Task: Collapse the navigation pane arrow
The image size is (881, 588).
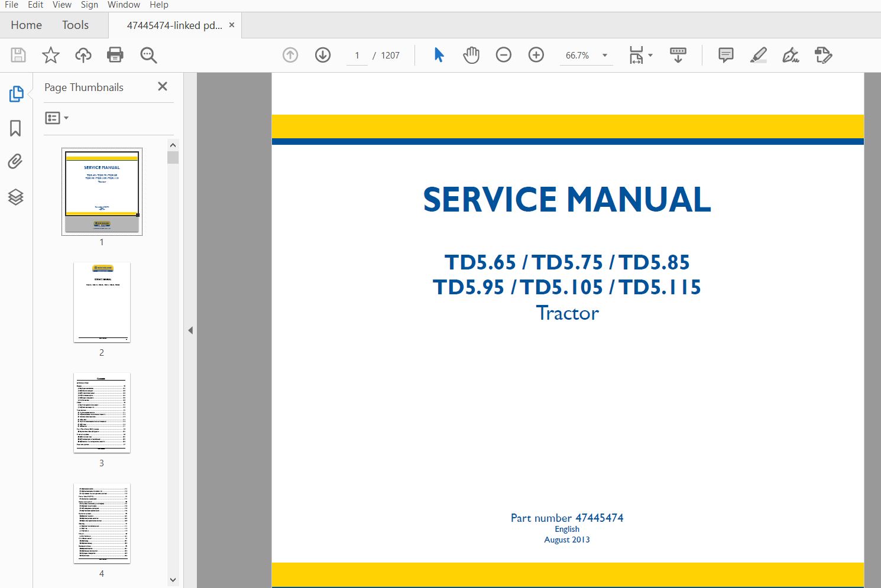Action: click(190, 330)
